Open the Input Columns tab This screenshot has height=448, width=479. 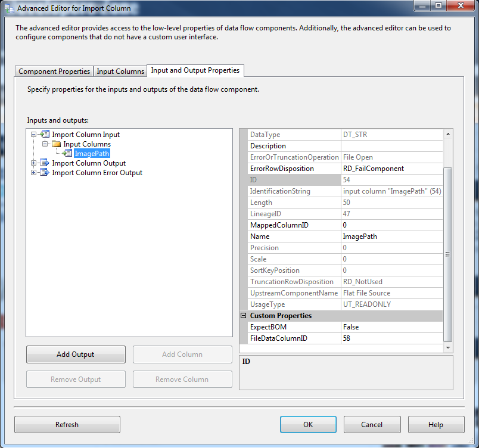120,71
